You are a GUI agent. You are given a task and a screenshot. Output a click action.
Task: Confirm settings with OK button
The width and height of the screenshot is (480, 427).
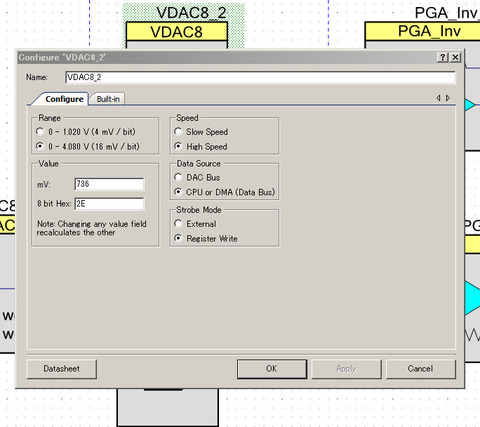click(272, 369)
